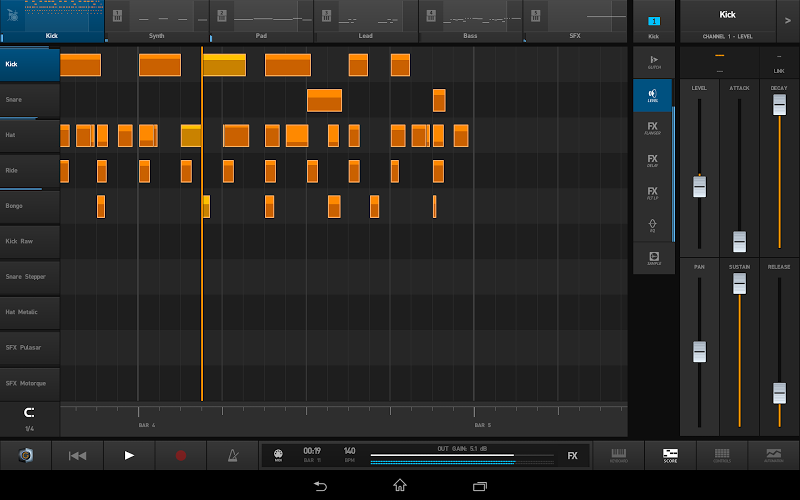800x500 pixels.
Task: Select the Snare row
Action: pyautogui.click(x=30, y=99)
